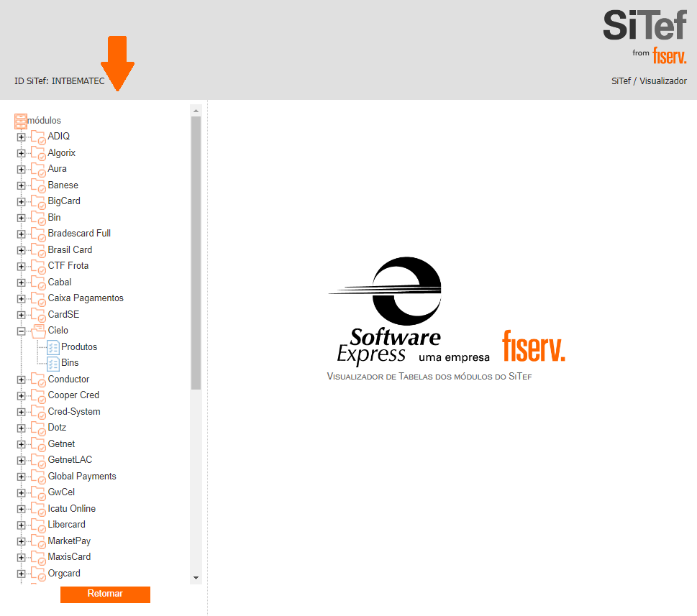Click the SiTef / Visualizador breadcrumb text
This screenshot has height=616, width=697.
(x=649, y=81)
